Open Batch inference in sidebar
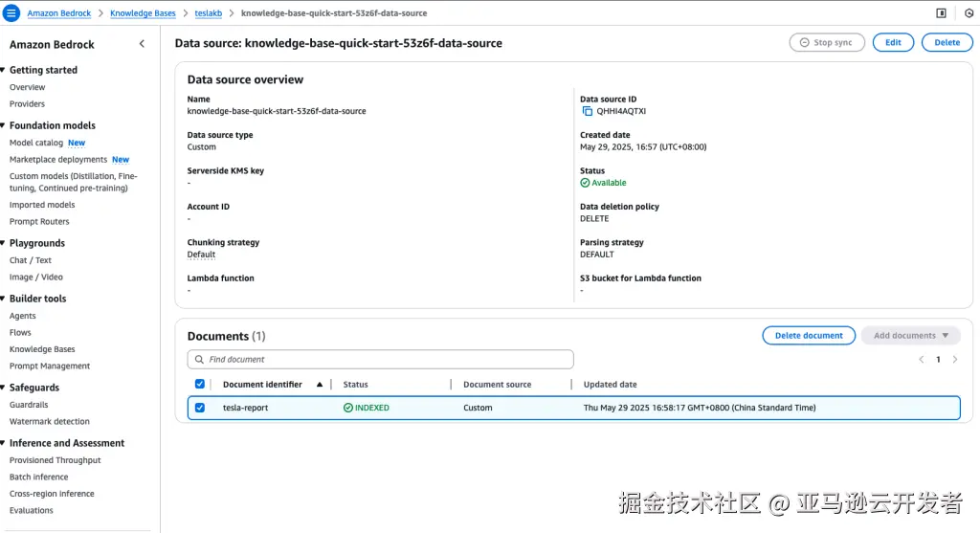This screenshot has width=980, height=533. click(38, 477)
